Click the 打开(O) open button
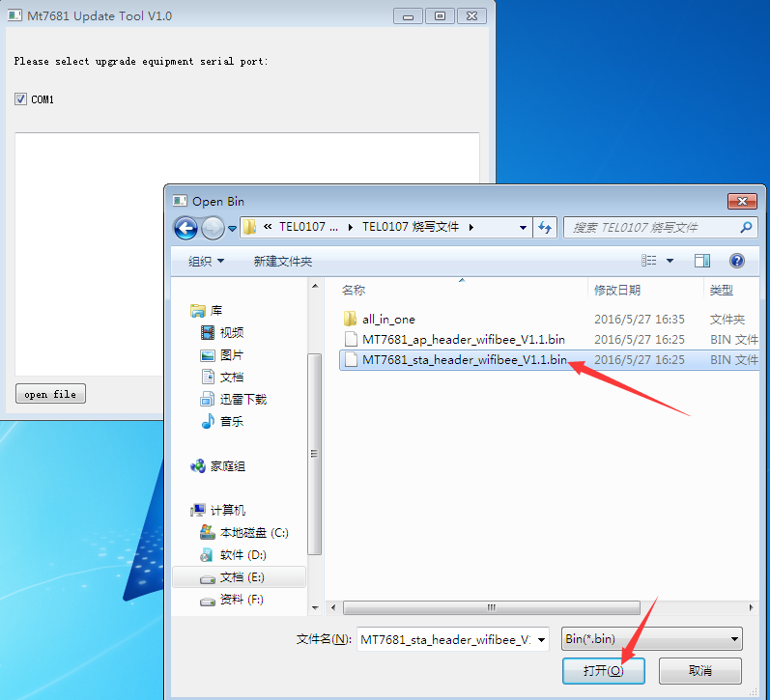This screenshot has width=770, height=700. tap(603, 670)
